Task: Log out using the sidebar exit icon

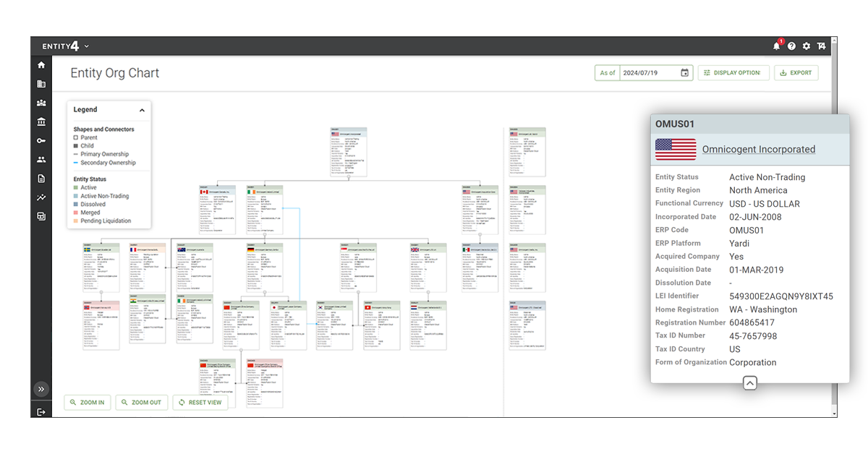Action: click(x=41, y=412)
